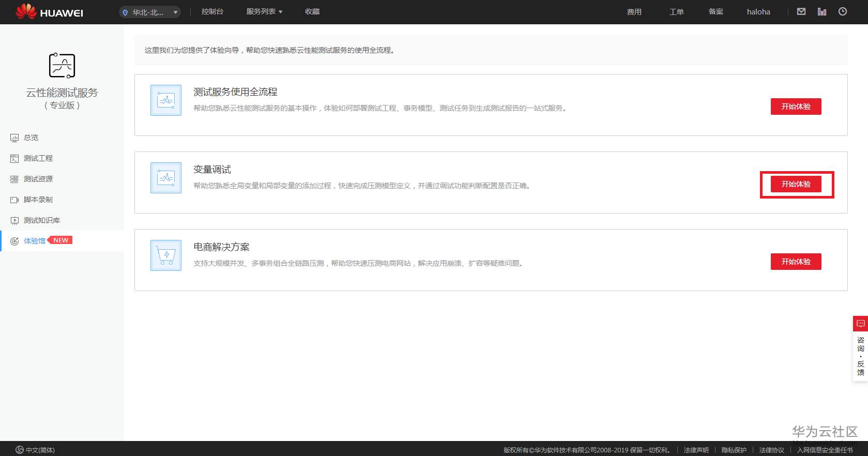Open the 工单 menu
868x456 pixels.
pos(677,12)
